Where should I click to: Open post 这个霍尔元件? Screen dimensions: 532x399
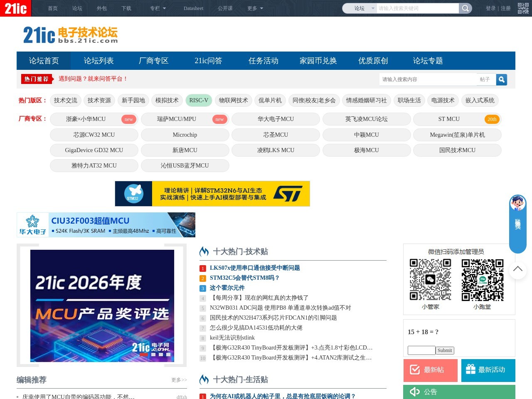click(x=227, y=288)
